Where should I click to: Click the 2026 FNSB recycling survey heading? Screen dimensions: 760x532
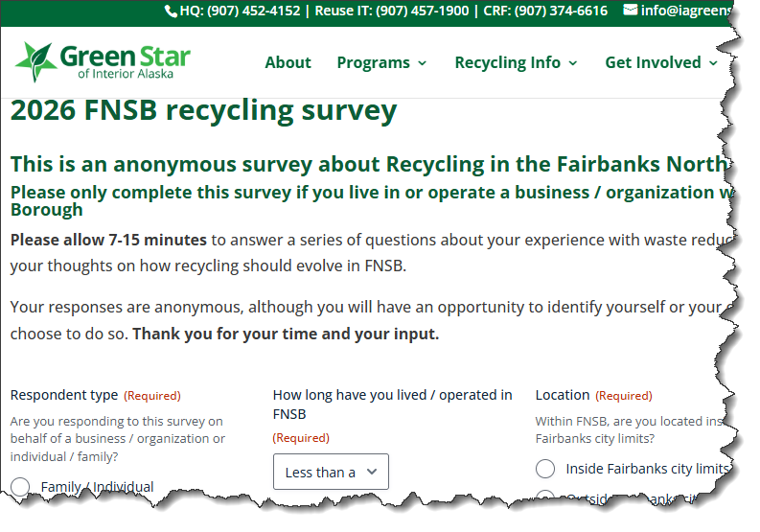[x=203, y=111]
